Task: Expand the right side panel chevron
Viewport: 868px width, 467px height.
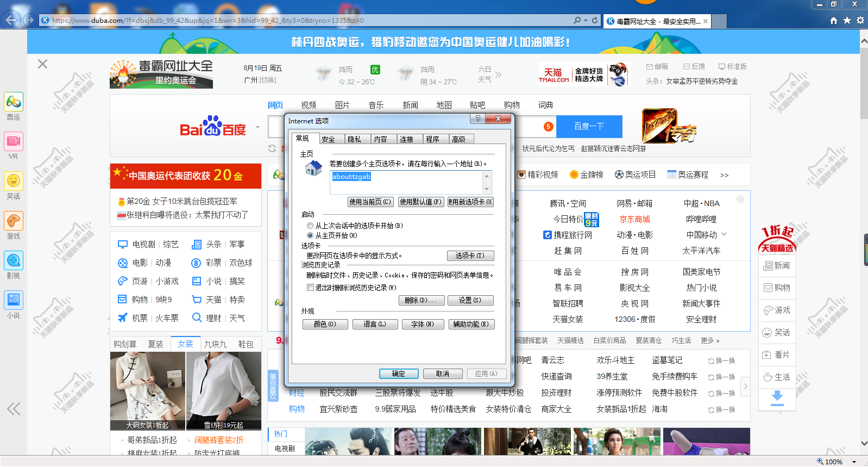Action: pyautogui.click(x=746, y=387)
